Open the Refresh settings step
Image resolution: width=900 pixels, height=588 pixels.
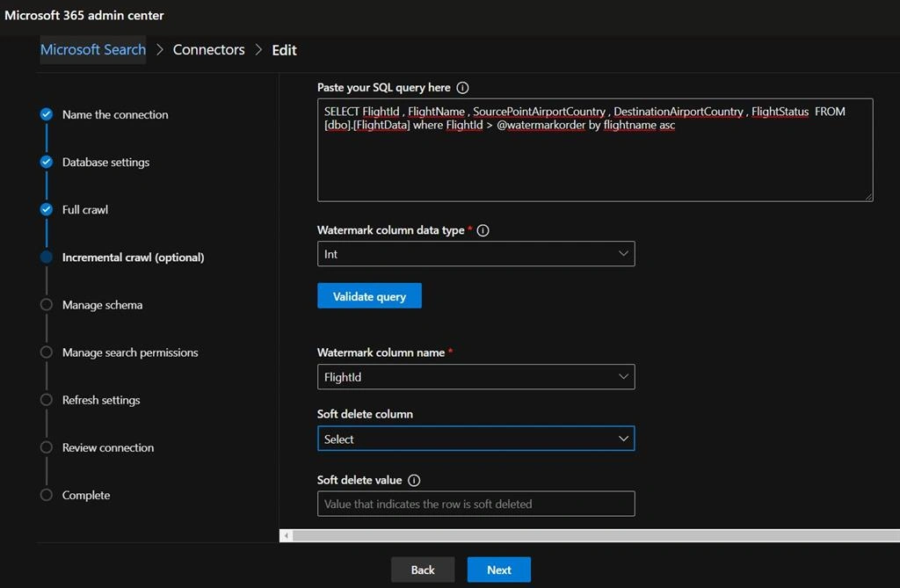click(x=101, y=400)
